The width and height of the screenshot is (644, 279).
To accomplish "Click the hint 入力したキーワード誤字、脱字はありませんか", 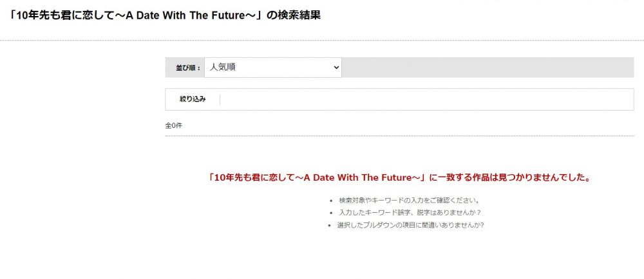I will click(x=410, y=213).
